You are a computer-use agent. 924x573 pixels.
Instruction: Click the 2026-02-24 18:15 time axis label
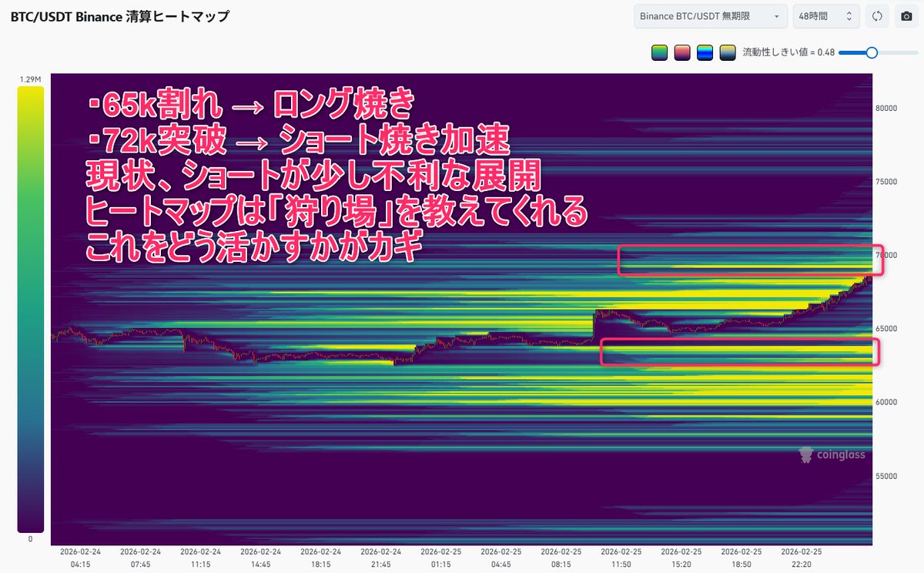(x=321, y=557)
